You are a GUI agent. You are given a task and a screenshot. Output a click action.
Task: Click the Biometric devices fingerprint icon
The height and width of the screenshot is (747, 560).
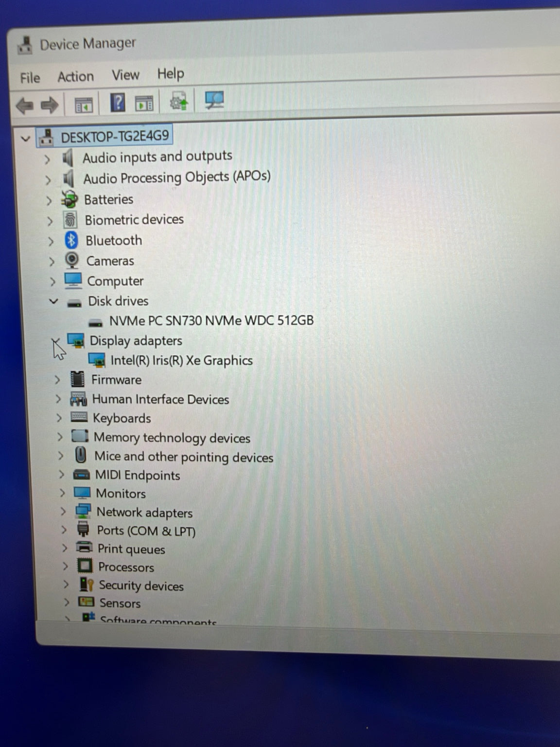tap(70, 220)
